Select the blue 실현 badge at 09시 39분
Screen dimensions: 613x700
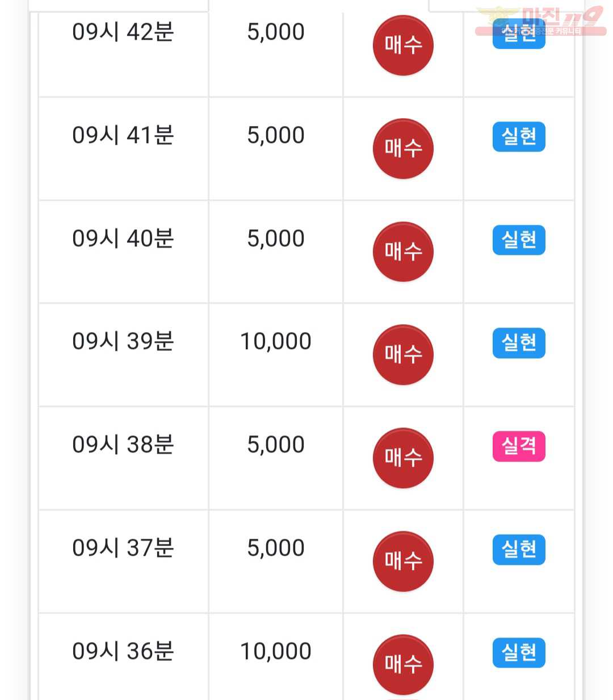click(519, 343)
